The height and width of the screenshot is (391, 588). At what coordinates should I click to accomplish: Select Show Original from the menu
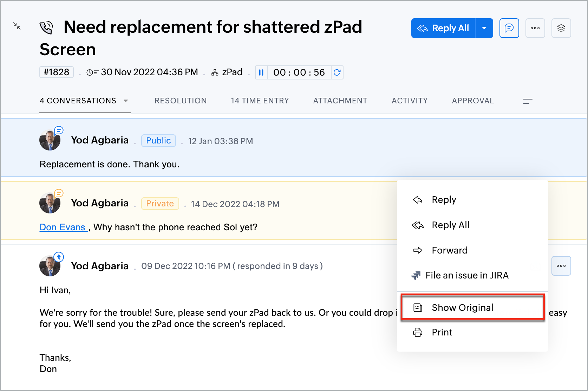click(462, 308)
